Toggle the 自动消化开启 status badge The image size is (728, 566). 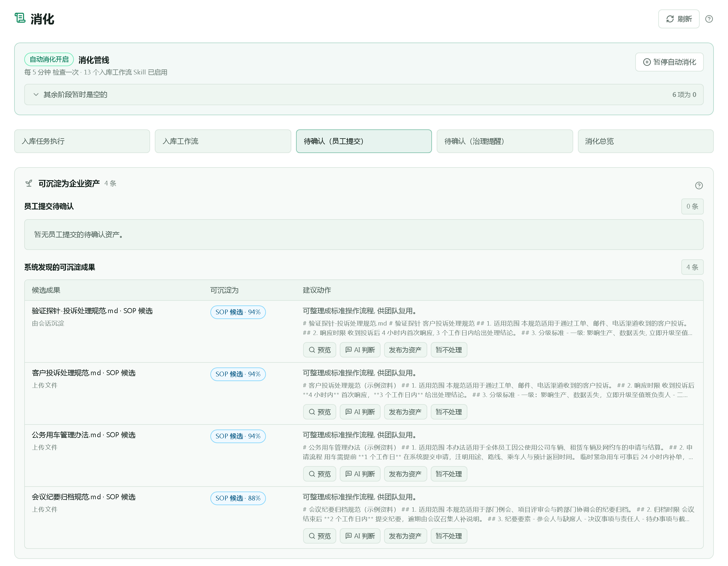(49, 59)
